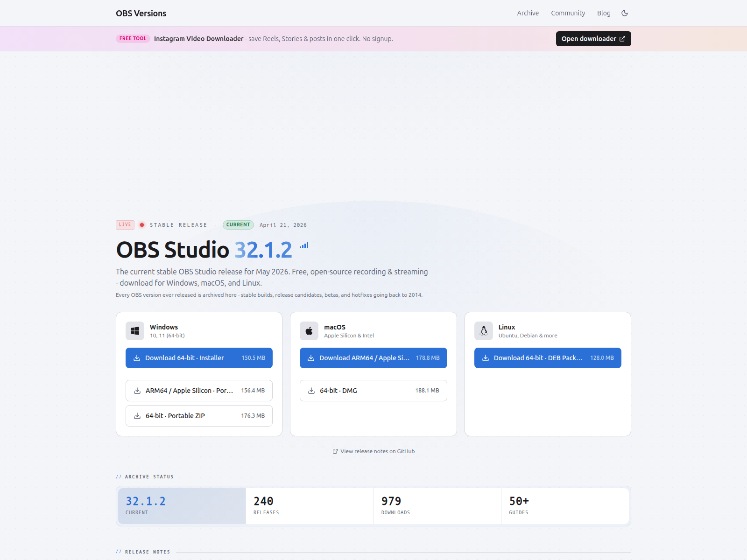Viewport: 747px width, 560px height.
Task: Download ARM64 / Apple Silicon Portable for Windows
Action: point(199,391)
